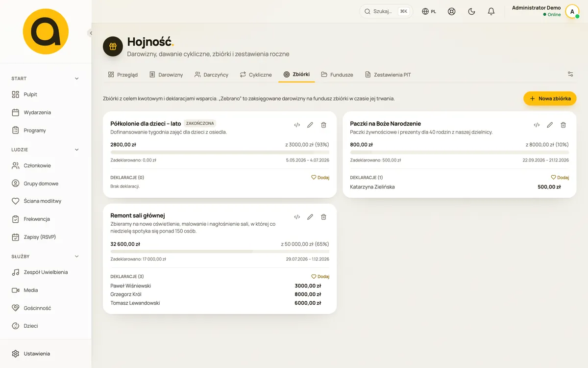The height and width of the screenshot is (368, 588).
Task: Collapse the LUDZIE section
Action: point(46,150)
